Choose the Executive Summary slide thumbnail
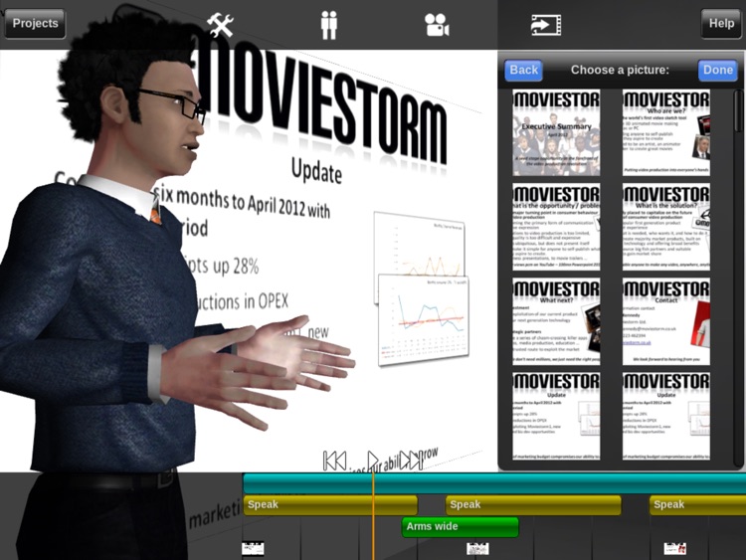The height and width of the screenshot is (560, 746). point(556,132)
